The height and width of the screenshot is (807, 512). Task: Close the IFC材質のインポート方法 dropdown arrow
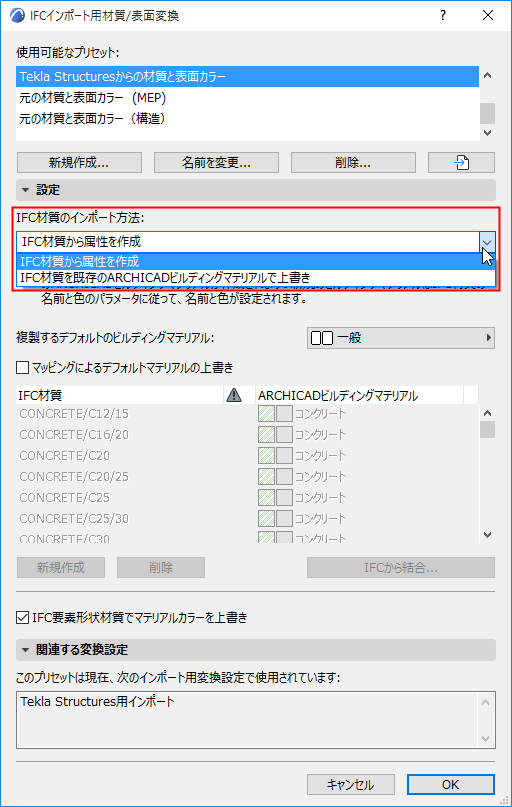pyautogui.click(x=487, y=241)
